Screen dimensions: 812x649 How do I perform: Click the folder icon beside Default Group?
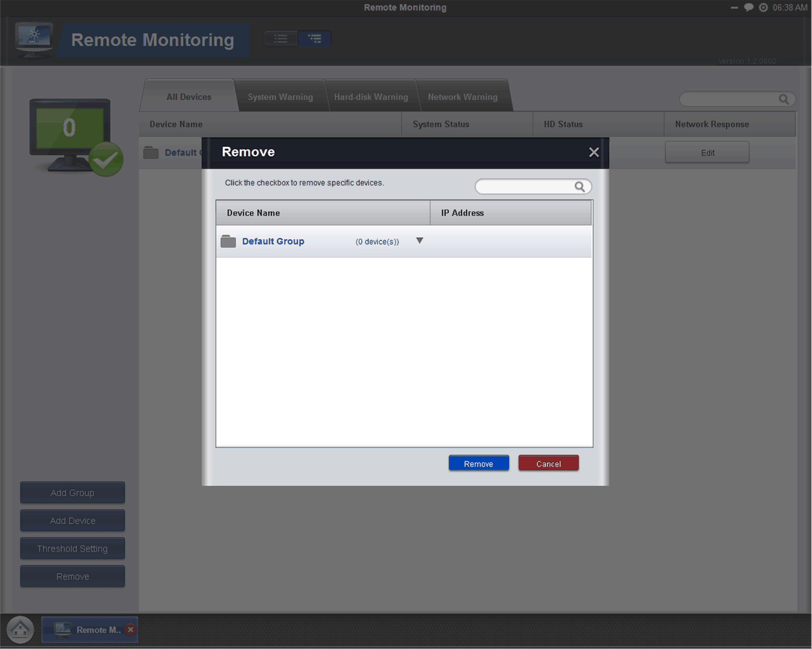[228, 241]
